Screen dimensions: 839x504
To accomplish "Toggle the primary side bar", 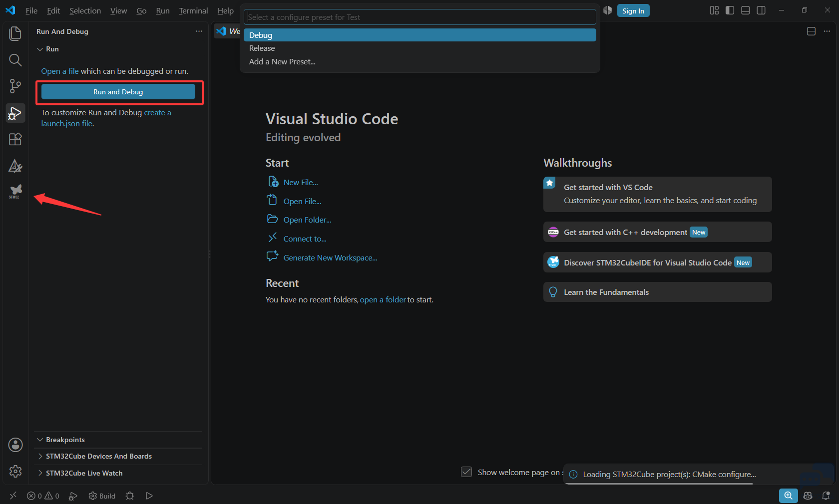I will click(730, 10).
